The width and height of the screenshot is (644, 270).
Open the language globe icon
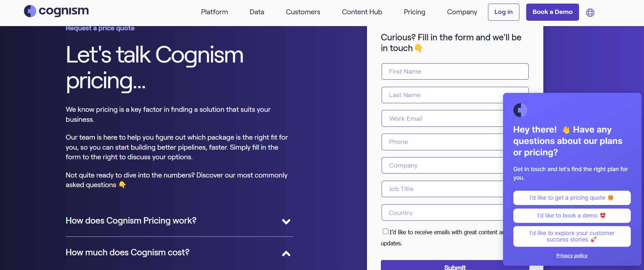590,12
